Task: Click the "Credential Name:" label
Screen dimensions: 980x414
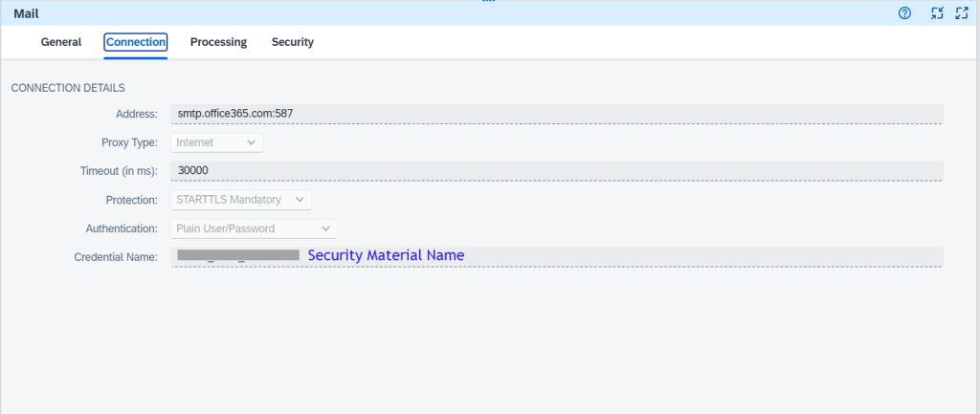Action: click(115, 257)
